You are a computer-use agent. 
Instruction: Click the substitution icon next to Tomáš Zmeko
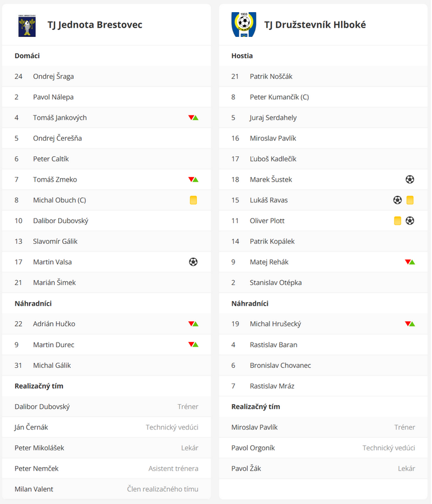[x=193, y=179]
